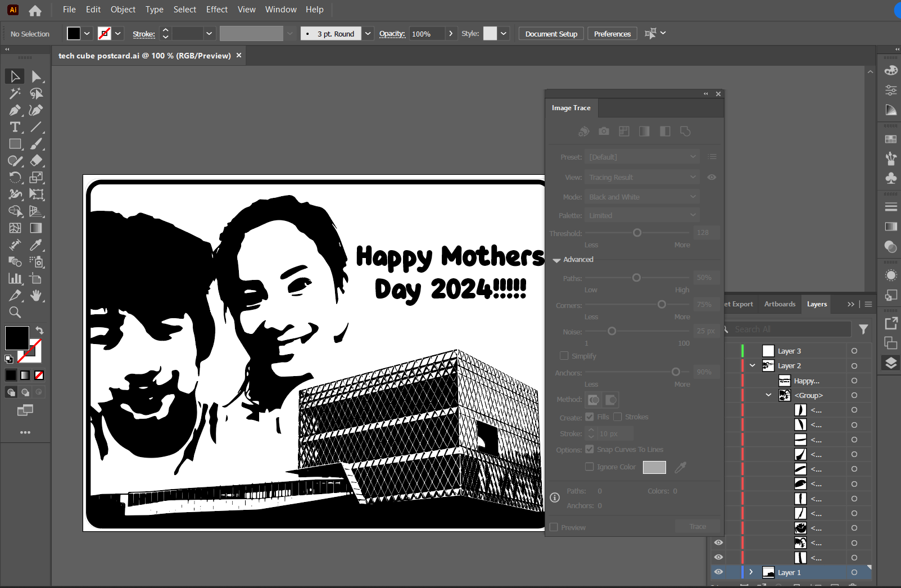Select the Eyedropper tool
Viewport: 901px width, 588px height.
tap(37, 245)
